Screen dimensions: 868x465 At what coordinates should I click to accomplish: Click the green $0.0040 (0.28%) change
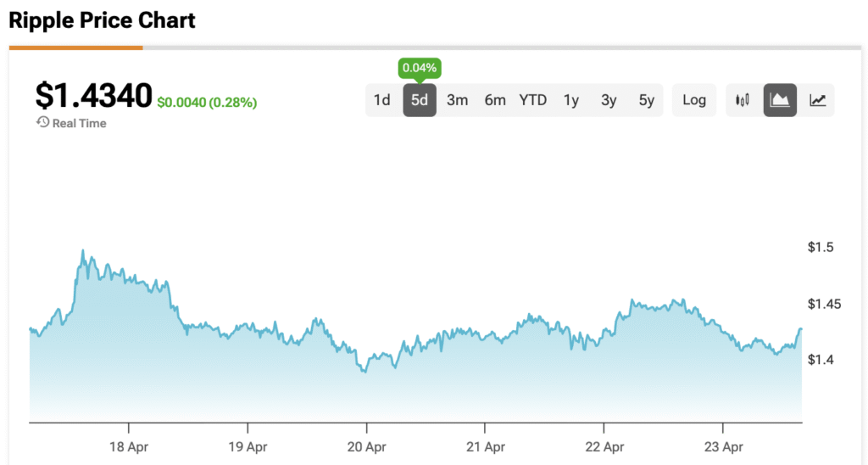(x=207, y=103)
